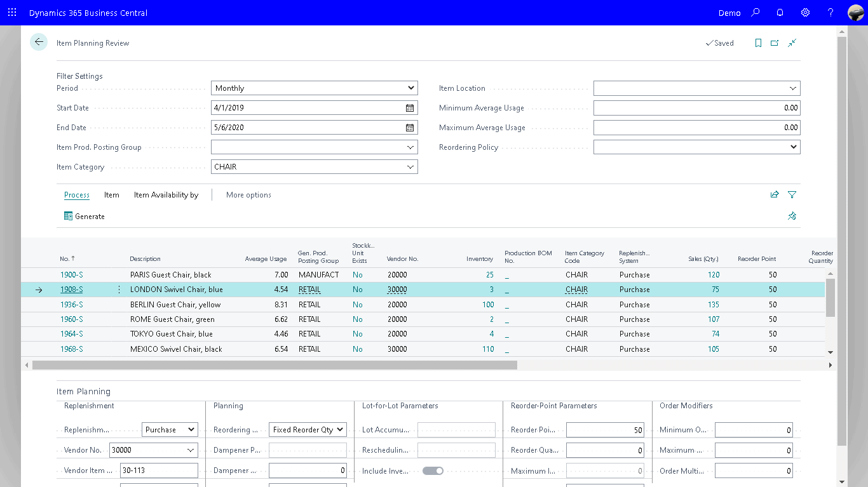
Task: Click the Start Date field 4/1/2019
Action: tap(307, 108)
